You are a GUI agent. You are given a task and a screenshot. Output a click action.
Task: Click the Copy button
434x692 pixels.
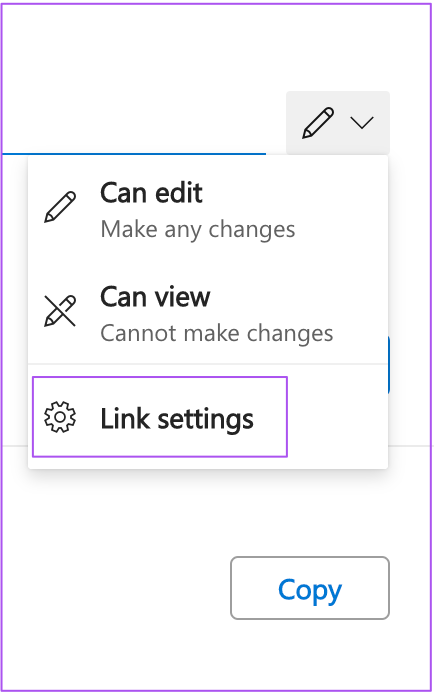coord(310,588)
